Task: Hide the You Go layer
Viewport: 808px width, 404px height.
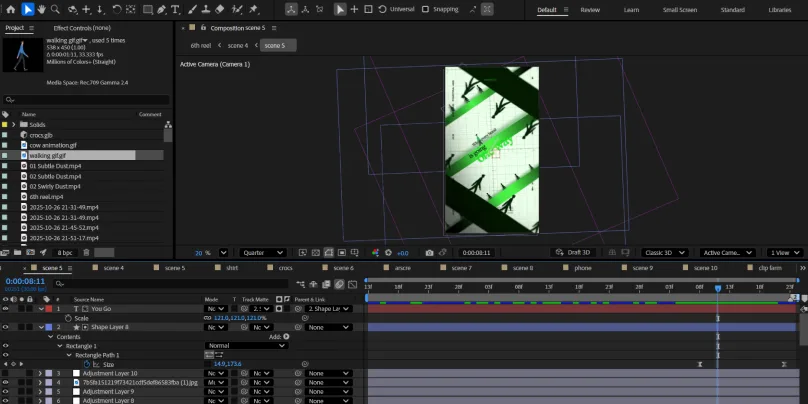Action: tap(6, 309)
